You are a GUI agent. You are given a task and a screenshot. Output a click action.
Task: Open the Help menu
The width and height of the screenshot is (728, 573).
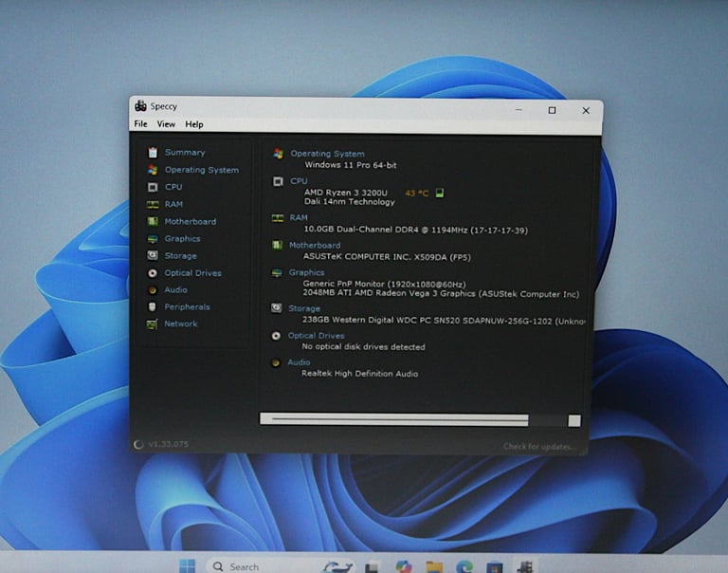[194, 124]
